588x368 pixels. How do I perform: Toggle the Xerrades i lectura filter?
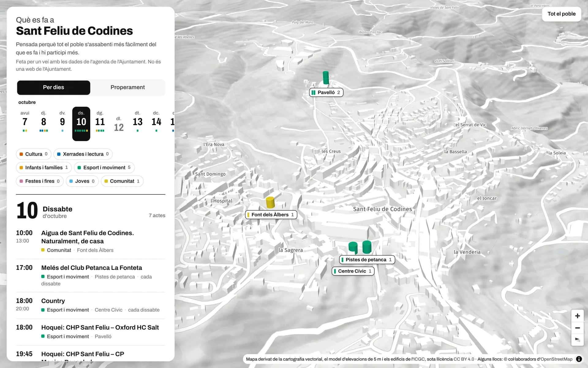pyautogui.click(x=83, y=154)
